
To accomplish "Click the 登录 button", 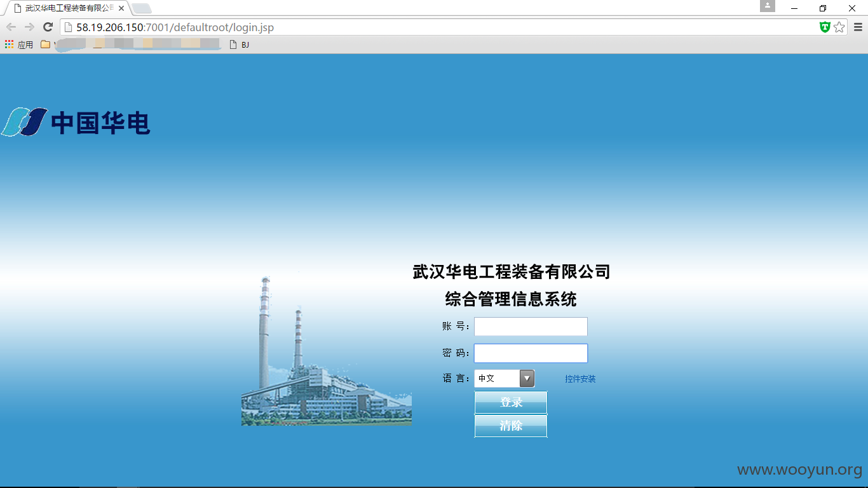I will tap(511, 402).
